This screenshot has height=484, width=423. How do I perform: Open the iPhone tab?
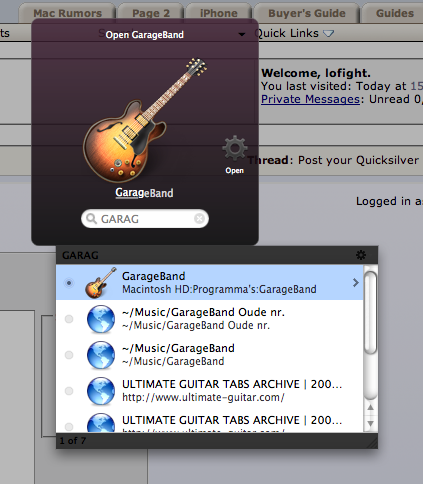219,13
